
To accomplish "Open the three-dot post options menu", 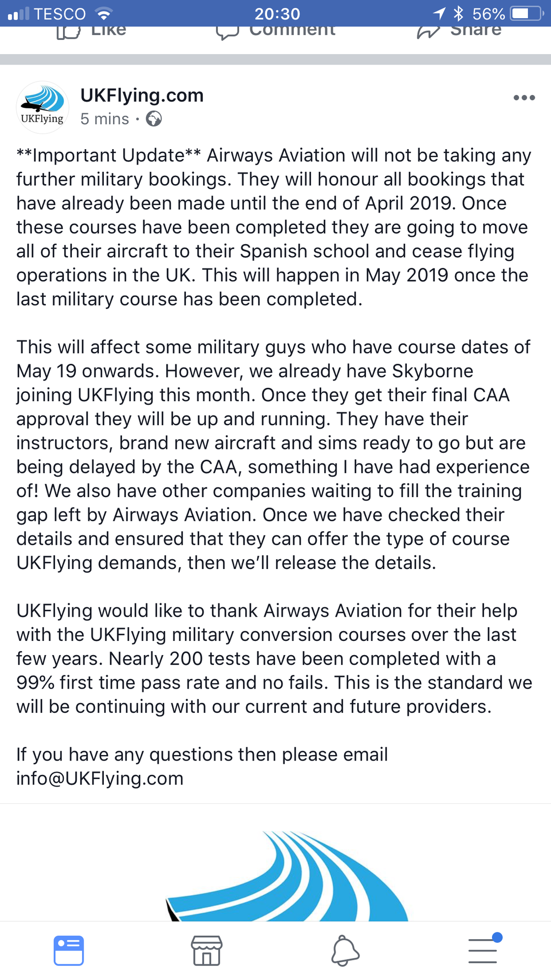I will click(524, 97).
